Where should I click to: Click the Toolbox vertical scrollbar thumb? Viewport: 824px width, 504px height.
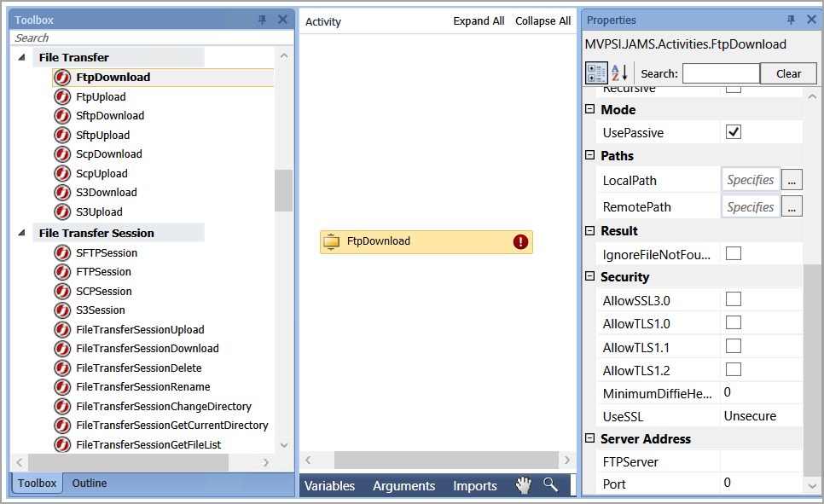click(283, 190)
